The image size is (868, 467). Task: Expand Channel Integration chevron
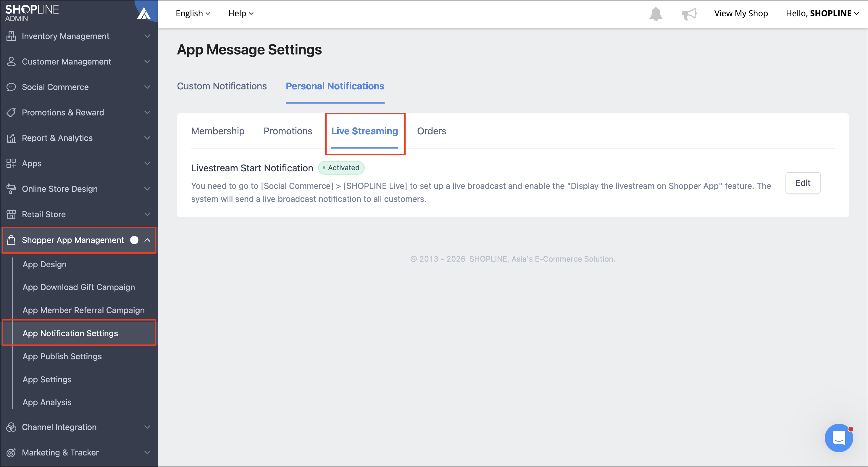tap(147, 427)
